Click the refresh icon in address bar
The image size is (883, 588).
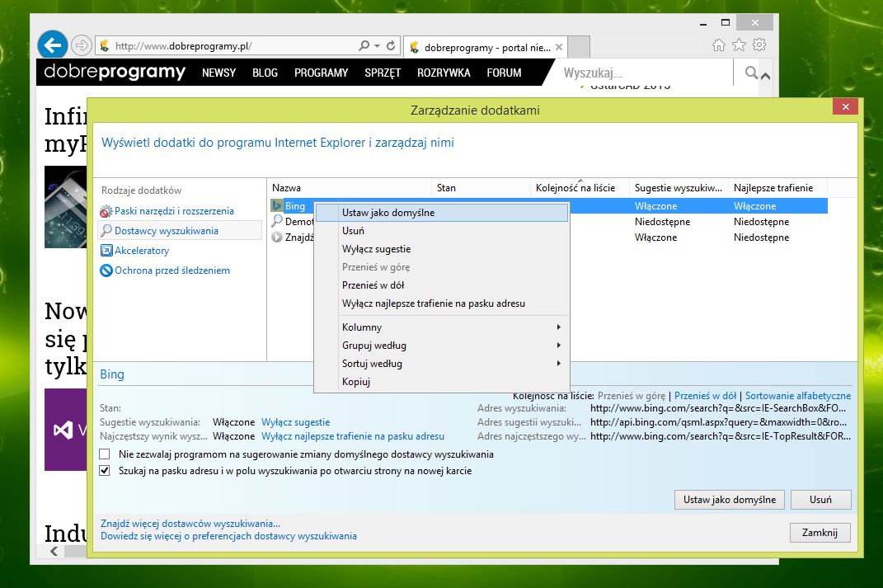click(x=391, y=45)
